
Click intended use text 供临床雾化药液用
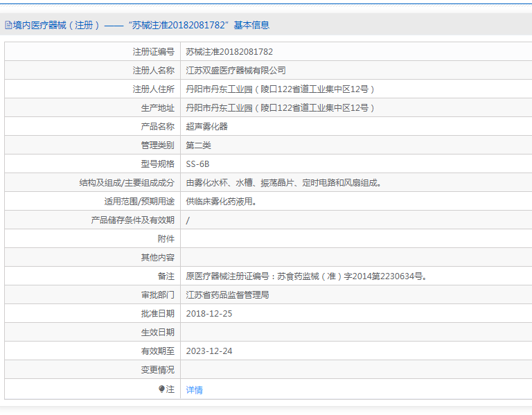tap(222, 202)
